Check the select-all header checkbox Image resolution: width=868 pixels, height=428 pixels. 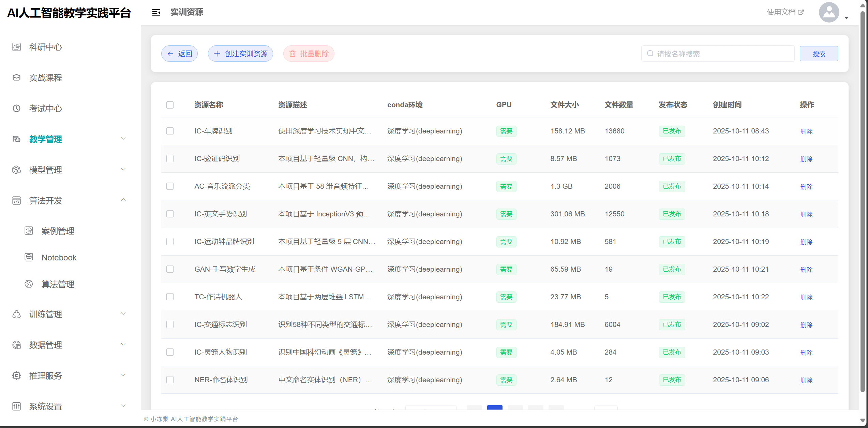(170, 105)
